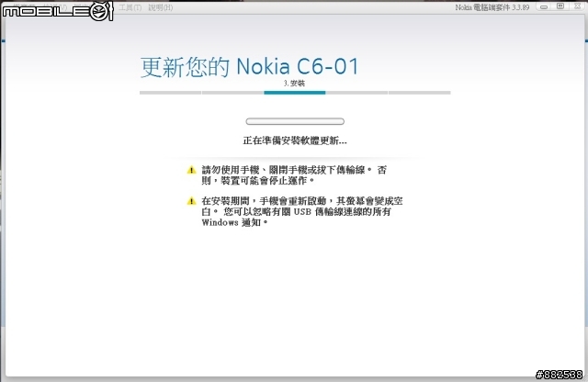Minimize the Nokia suite window

click(x=544, y=6)
